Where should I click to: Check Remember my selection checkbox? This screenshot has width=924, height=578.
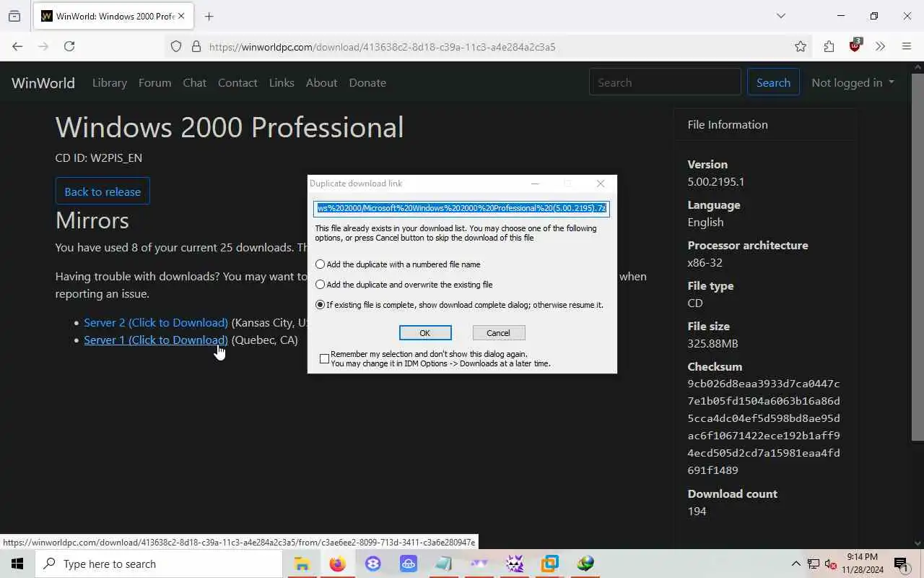pos(324,358)
